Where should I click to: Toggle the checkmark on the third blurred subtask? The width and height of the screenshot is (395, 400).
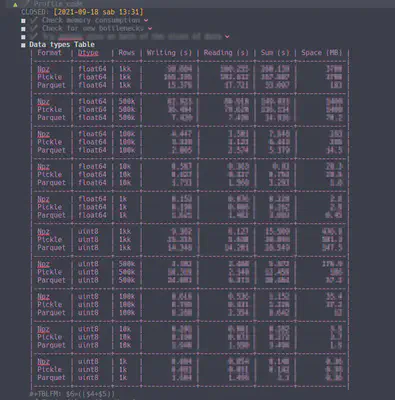(33, 36)
